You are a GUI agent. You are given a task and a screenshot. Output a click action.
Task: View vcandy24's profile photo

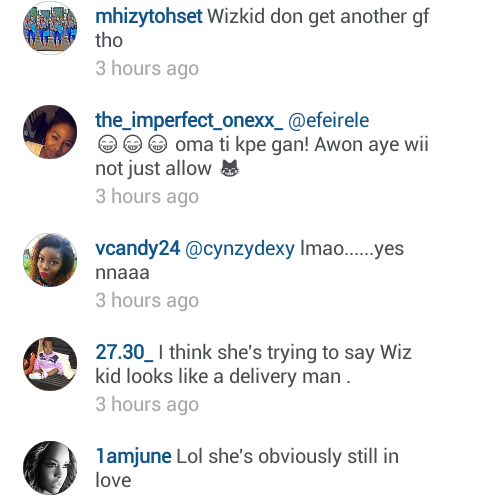50,260
